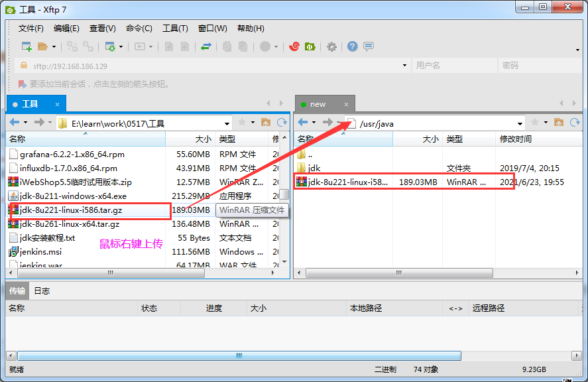This screenshot has height=382, width=588.
Task: Click local pane vertical scrollbar thumb
Action: [284, 194]
